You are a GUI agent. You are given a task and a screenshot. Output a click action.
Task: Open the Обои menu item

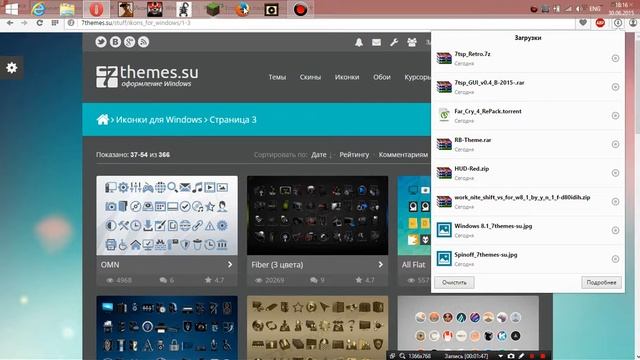tap(382, 77)
